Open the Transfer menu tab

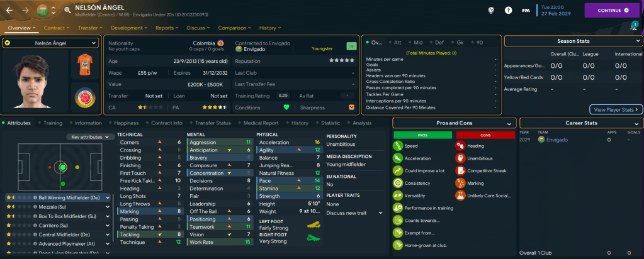click(92, 28)
